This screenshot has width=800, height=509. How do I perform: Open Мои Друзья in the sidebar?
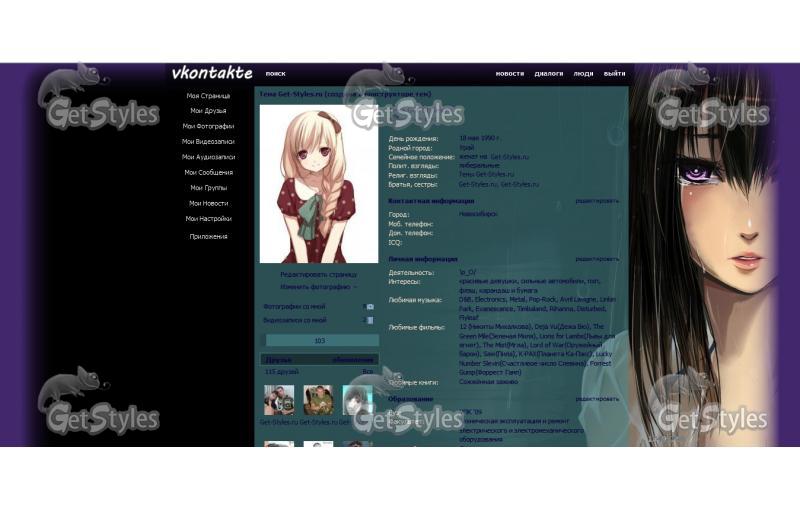click(208, 111)
